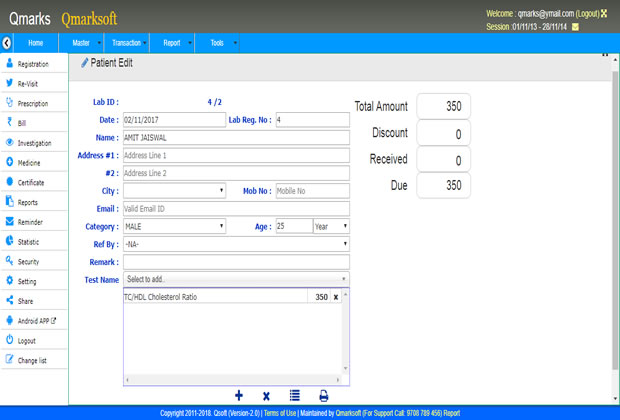Image resolution: width=620 pixels, height=420 pixels.
Task: Collapse the sidebar with the back arrow icon
Action: coord(6,43)
